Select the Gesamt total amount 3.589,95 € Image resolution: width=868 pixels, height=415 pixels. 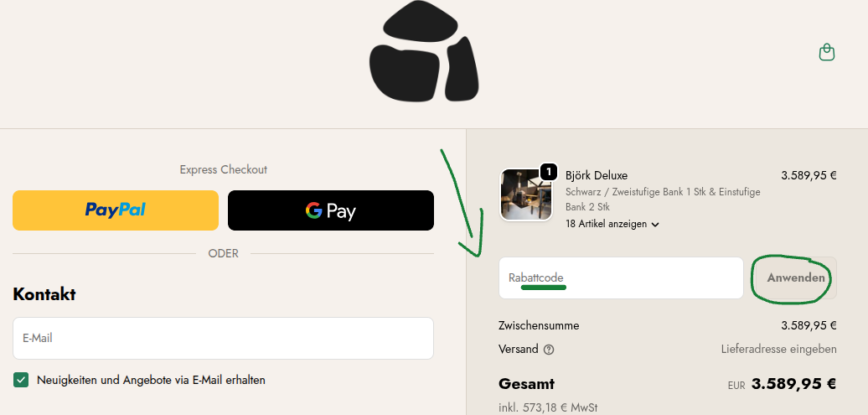[793, 384]
